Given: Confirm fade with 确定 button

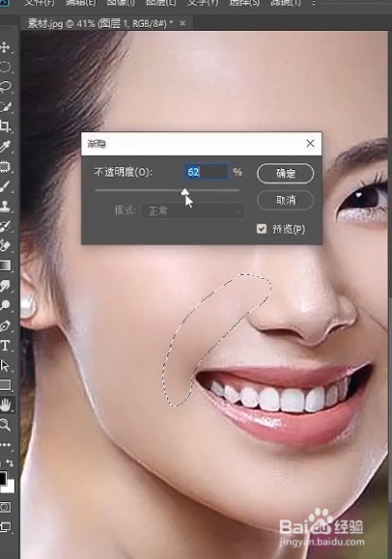Looking at the screenshot, I should [x=286, y=174].
